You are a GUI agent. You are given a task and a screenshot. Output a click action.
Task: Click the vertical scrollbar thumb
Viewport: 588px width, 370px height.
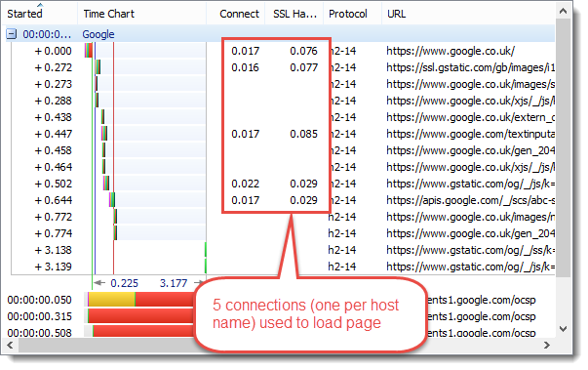click(x=563, y=148)
